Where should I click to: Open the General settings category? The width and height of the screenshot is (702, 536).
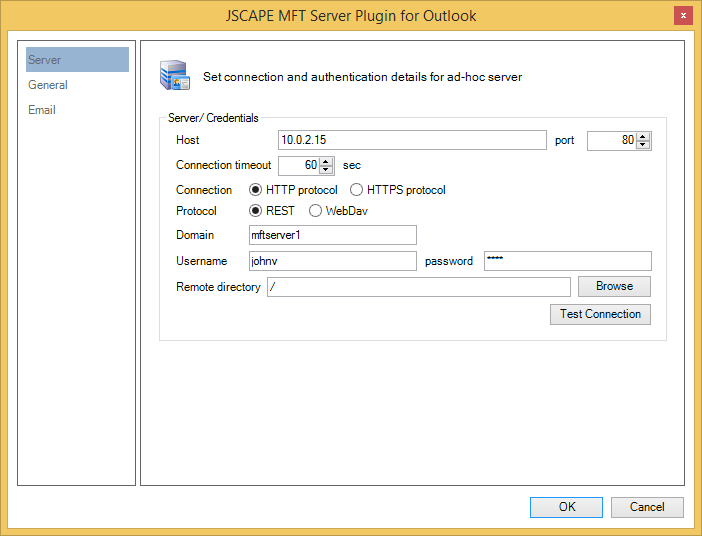click(48, 85)
